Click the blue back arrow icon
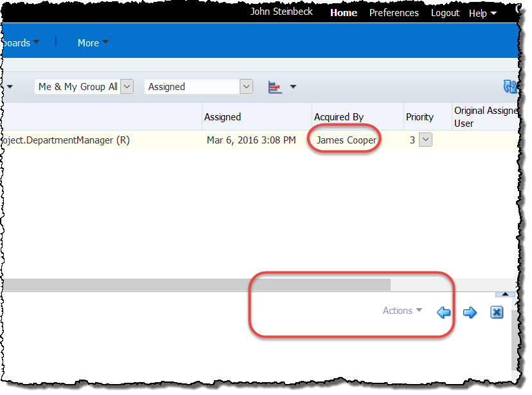Screen dimensions: 532x395 443,313
